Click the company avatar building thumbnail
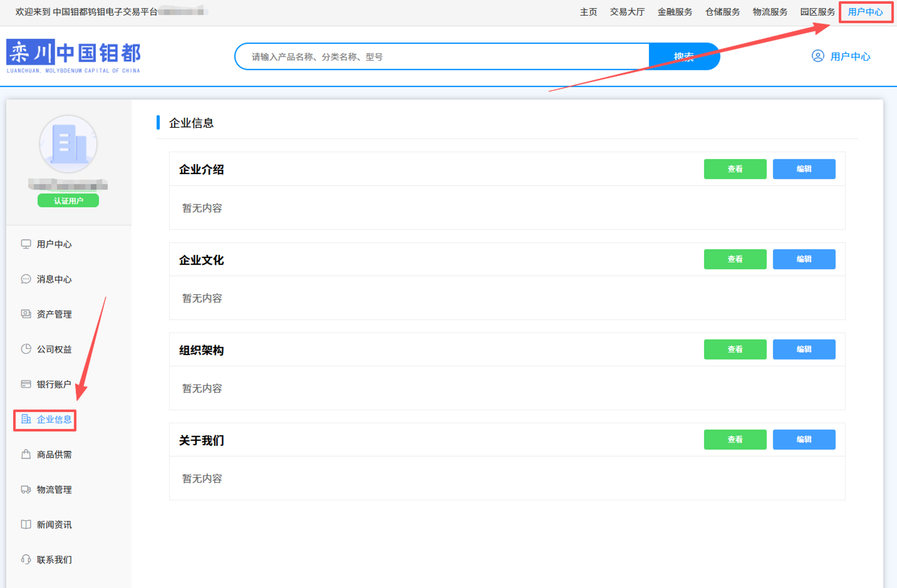Viewport: 897px width, 588px height. click(x=68, y=144)
